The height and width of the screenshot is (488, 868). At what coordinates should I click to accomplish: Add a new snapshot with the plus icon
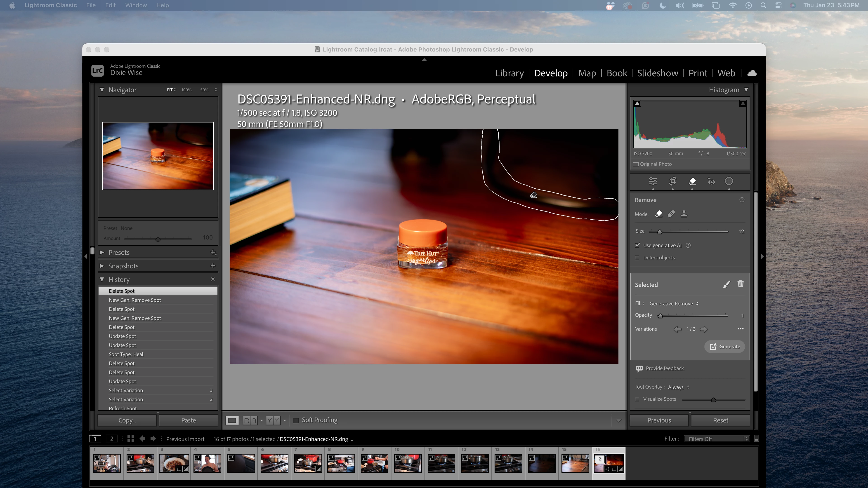click(x=213, y=266)
